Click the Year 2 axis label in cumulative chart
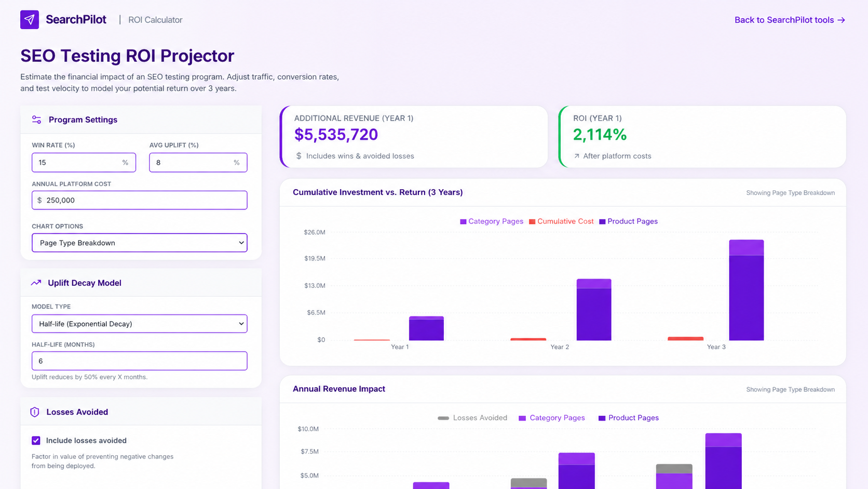This screenshot has height=489, width=868. point(560,347)
